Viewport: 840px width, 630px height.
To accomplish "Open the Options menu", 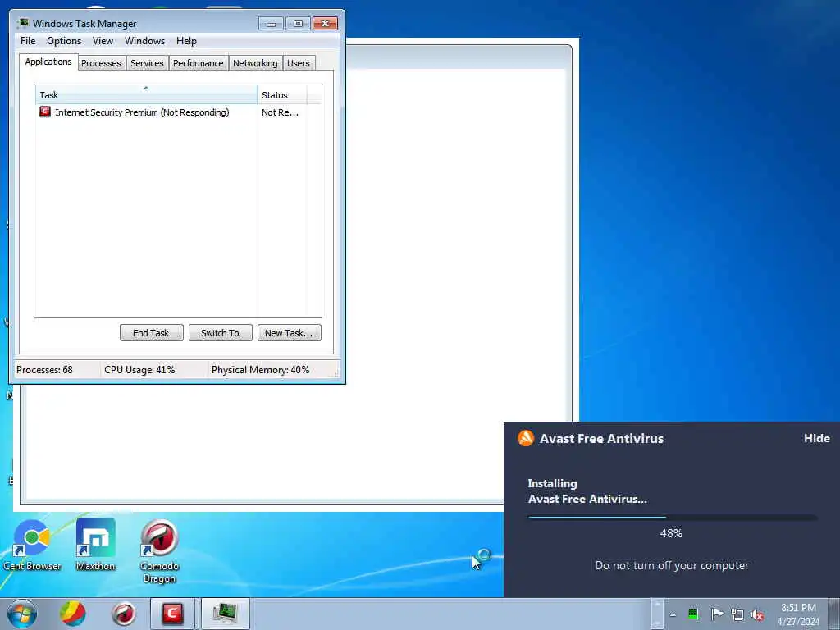I will tap(64, 41).
